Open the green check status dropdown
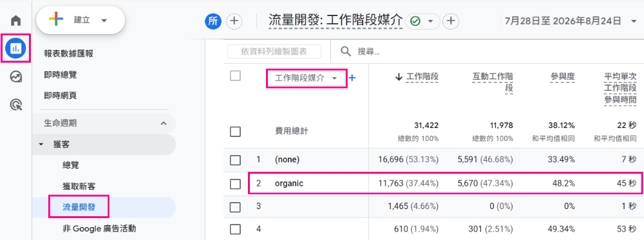Screen dimensions: 644x240 tap(422, 21)
